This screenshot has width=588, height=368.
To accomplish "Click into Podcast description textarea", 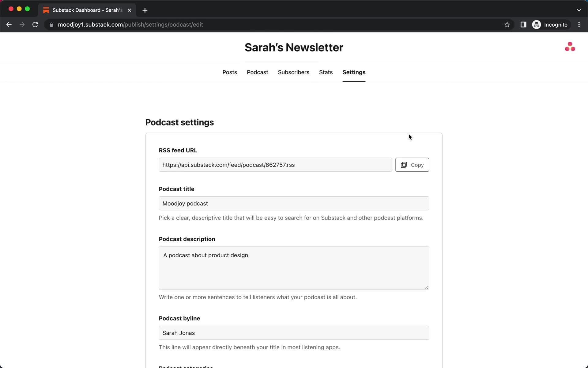I will [x=294, y=268].
